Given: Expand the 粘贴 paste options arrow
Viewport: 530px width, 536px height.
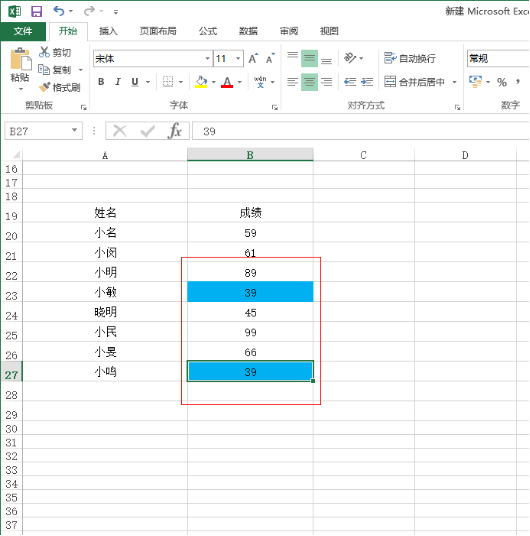Looking at the screenshot, I should tap(20, 89).
